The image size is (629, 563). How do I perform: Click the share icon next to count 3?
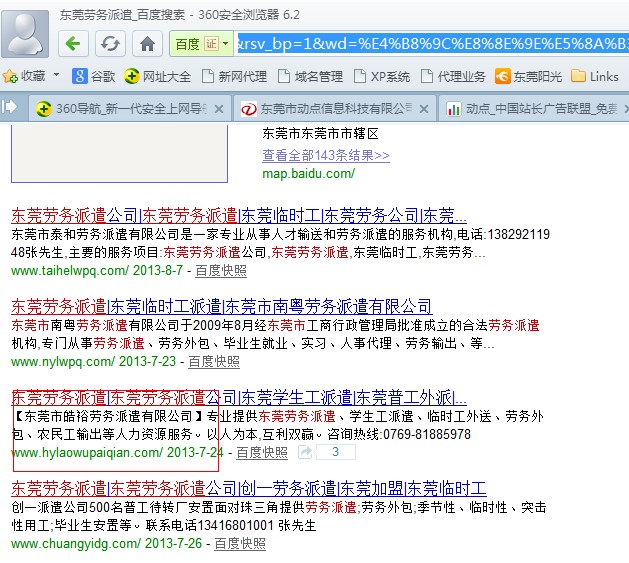(x=306, y=452)
